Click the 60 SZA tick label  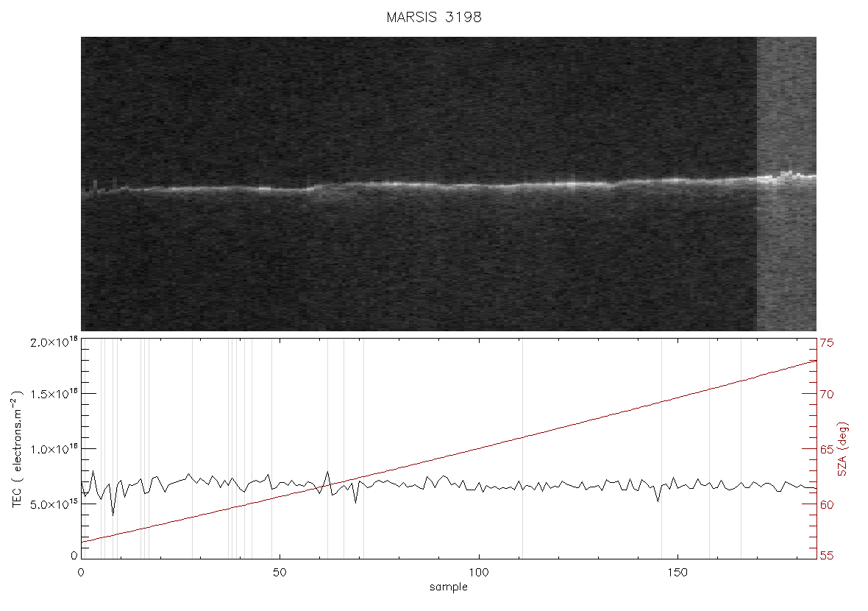pyautogui.click(x=827, y=505)
